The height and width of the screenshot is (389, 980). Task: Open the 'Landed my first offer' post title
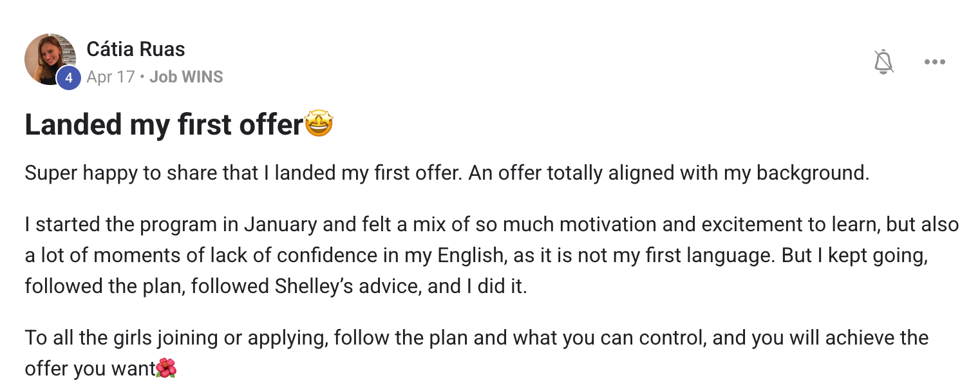[164, 125]
